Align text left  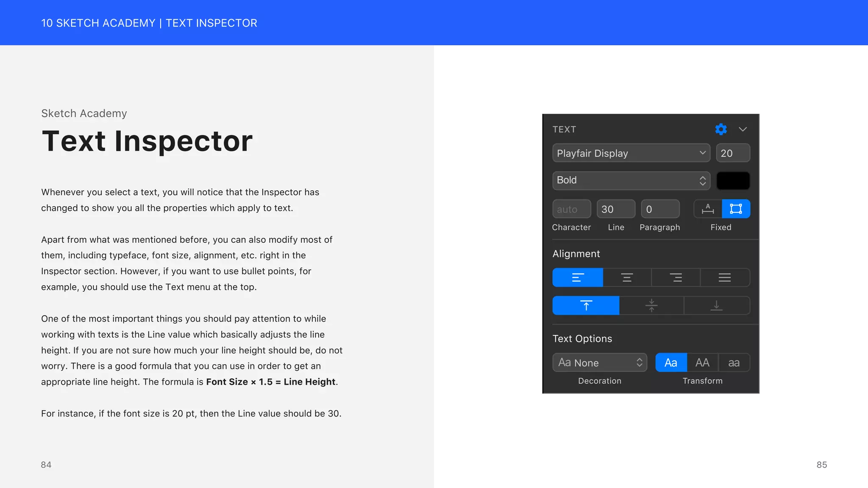pos(578,277)
